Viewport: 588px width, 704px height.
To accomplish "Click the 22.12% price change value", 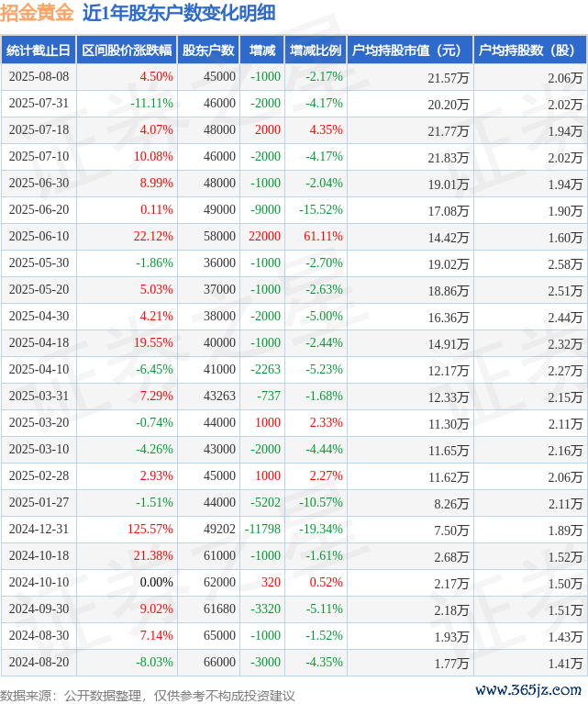I will pos(153,236).
